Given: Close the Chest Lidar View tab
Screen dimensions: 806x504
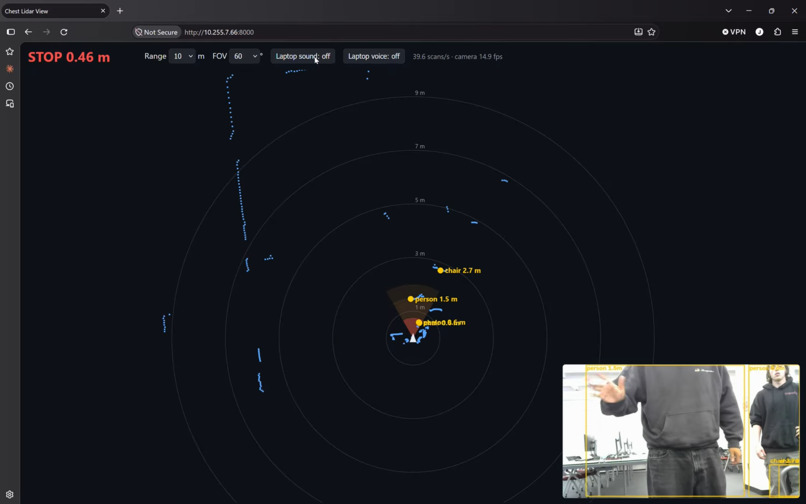Looking at the screenshot, I should coord(103,11).
